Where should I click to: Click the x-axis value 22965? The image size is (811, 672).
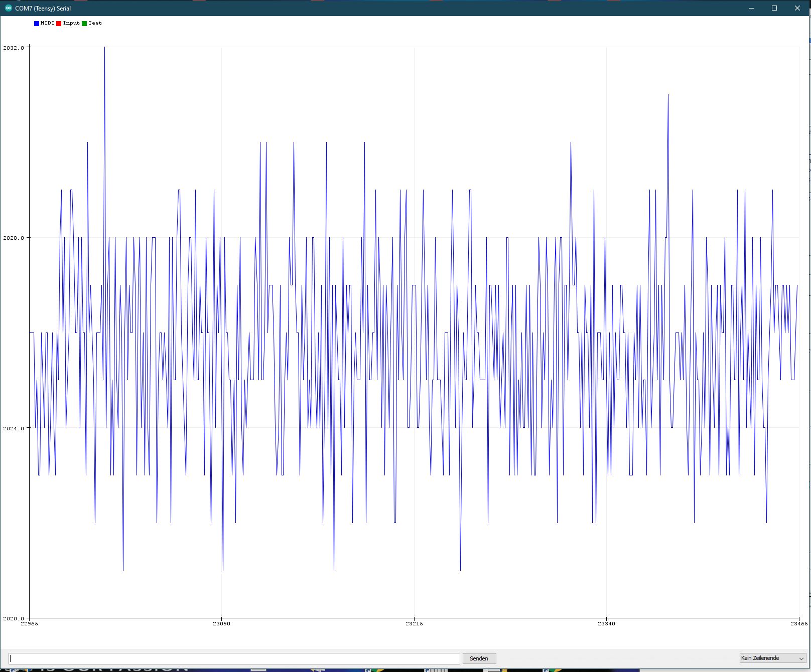point(29,624)
